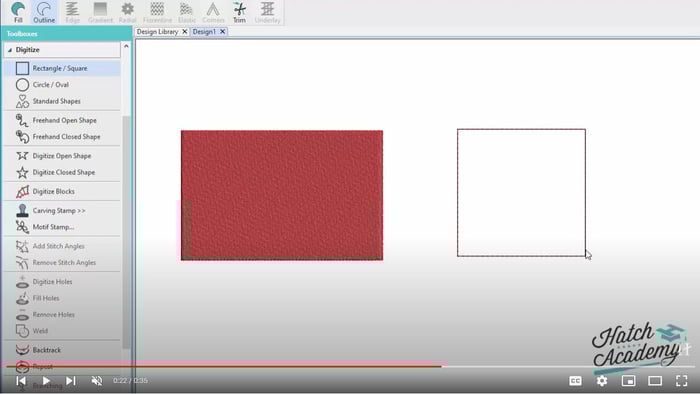Image resolution: width=700 pixels, height=394 pixels.
Task: Click the toolbox scrollbar up arrow
Action: coord(126,46)
